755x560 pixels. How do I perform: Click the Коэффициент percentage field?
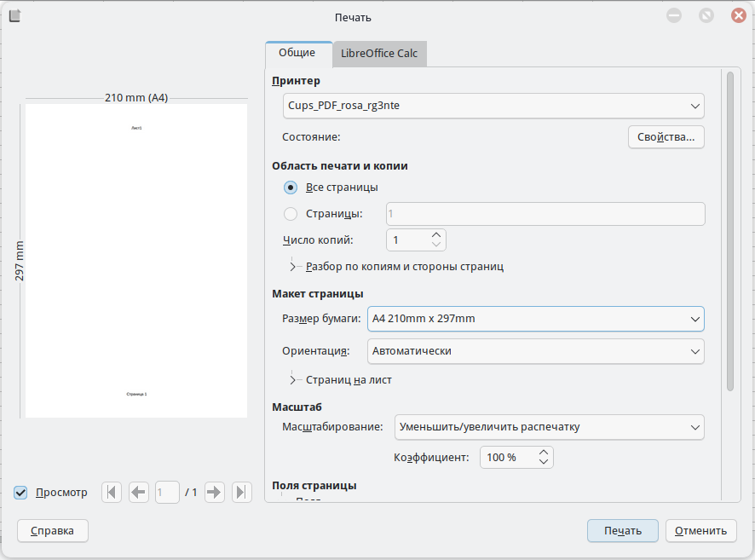(x=509, y=458)
